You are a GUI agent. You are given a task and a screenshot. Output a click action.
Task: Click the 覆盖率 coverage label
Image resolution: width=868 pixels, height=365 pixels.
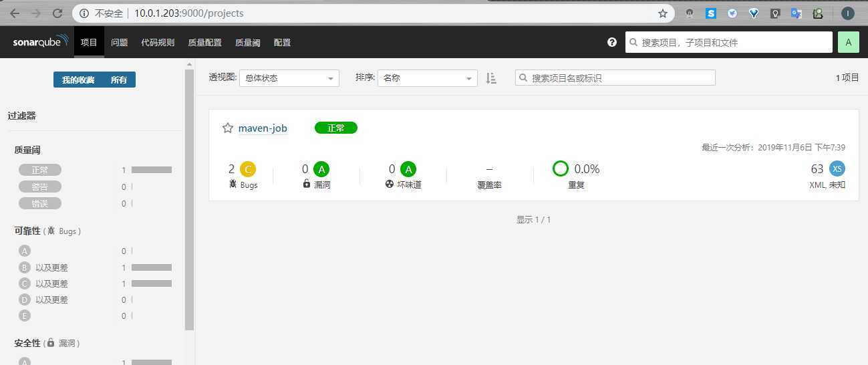tap(489, 185)
